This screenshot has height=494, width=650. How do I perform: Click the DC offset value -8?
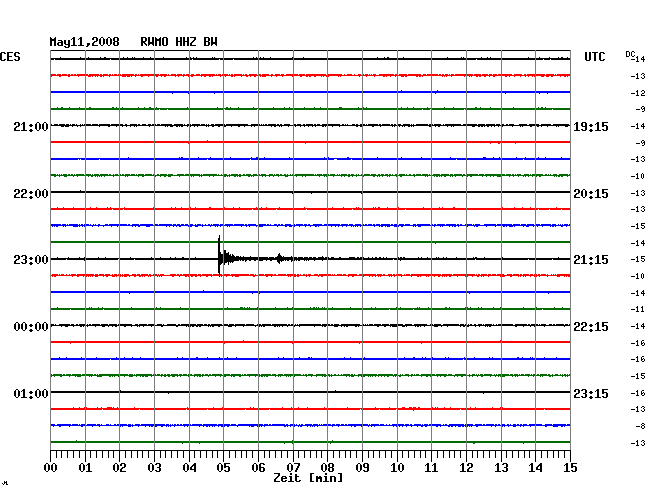click(640, 426)
